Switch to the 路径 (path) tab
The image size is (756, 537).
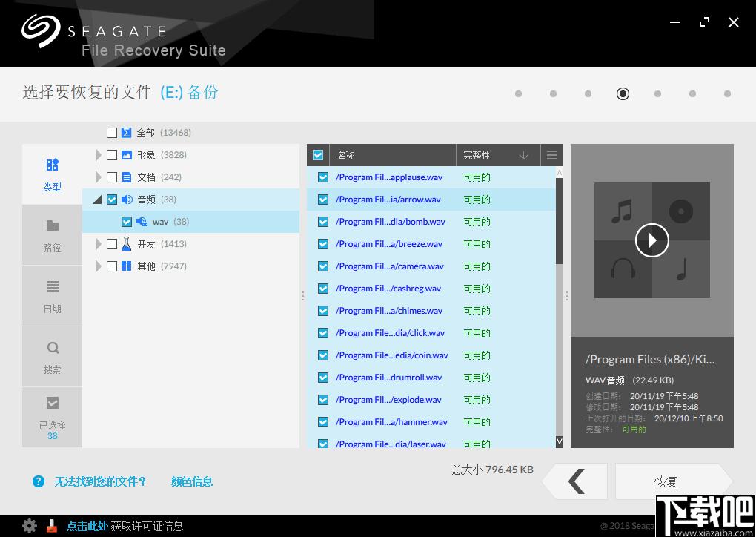tap(52, 235)
